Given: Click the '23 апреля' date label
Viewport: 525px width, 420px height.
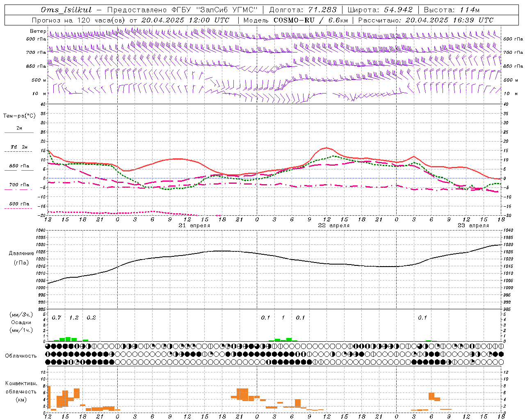Looking at the screenshot, I should 473,226.
